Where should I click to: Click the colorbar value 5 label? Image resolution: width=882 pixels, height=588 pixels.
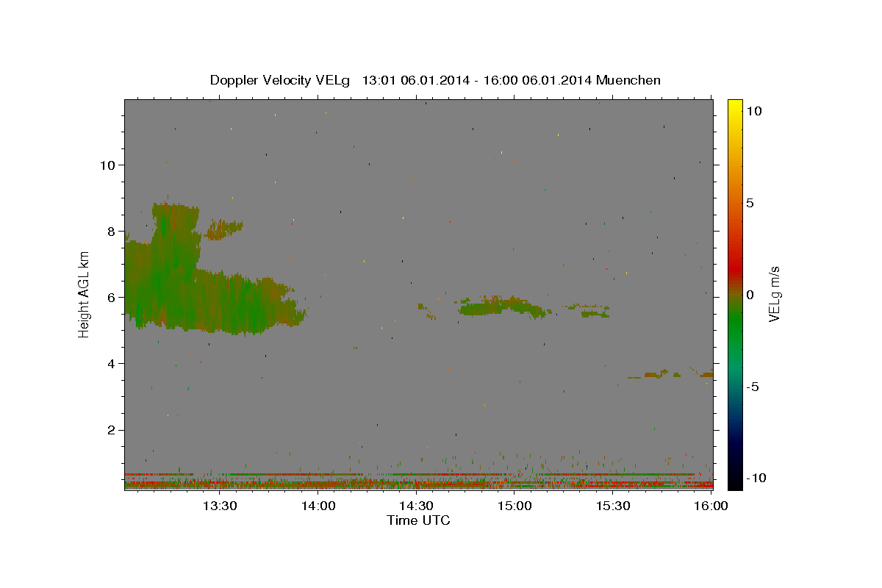click(x=750, y=202)
